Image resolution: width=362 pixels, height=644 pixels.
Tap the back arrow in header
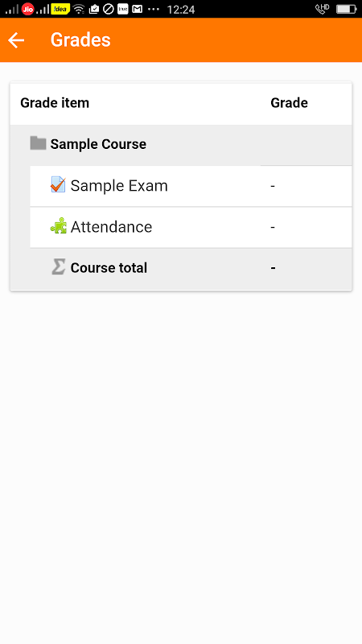coord(16,40)
